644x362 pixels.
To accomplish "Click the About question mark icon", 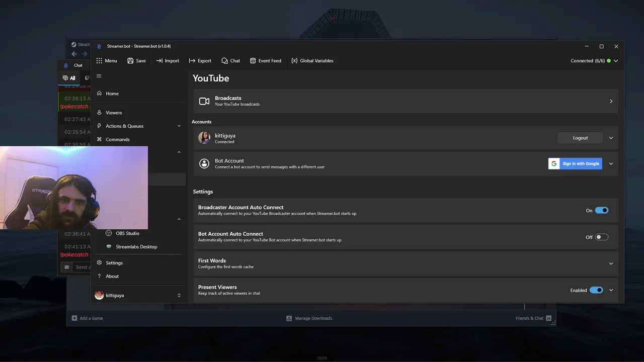I will 99,276.
